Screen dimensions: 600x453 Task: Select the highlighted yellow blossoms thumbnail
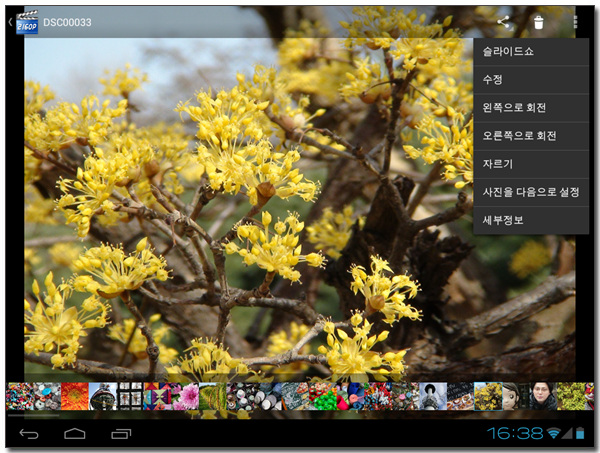(x=488, y=396)
